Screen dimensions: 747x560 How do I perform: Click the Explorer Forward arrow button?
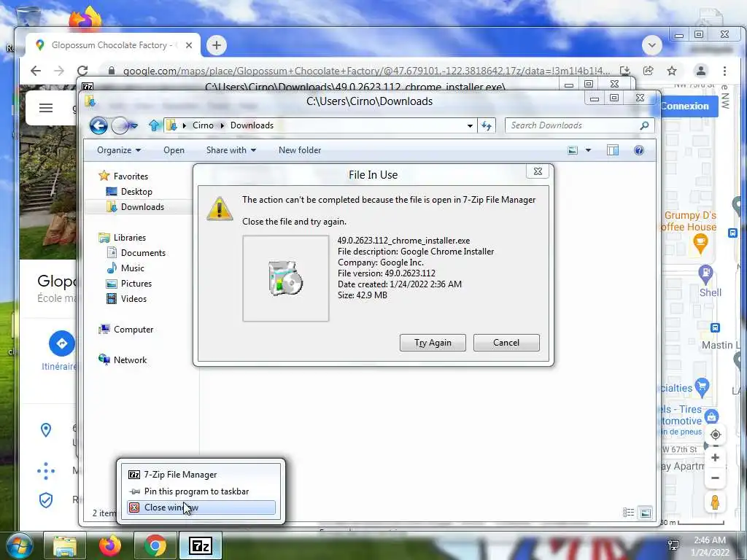pos(120,125)
